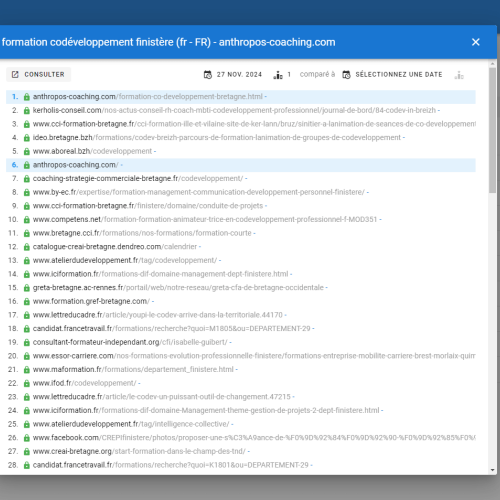Screen dimensions: 500x500
Task: Open result 25 atelierdudeveloppement.fr intelligence-collective link
Action: (x=131, y=424)
